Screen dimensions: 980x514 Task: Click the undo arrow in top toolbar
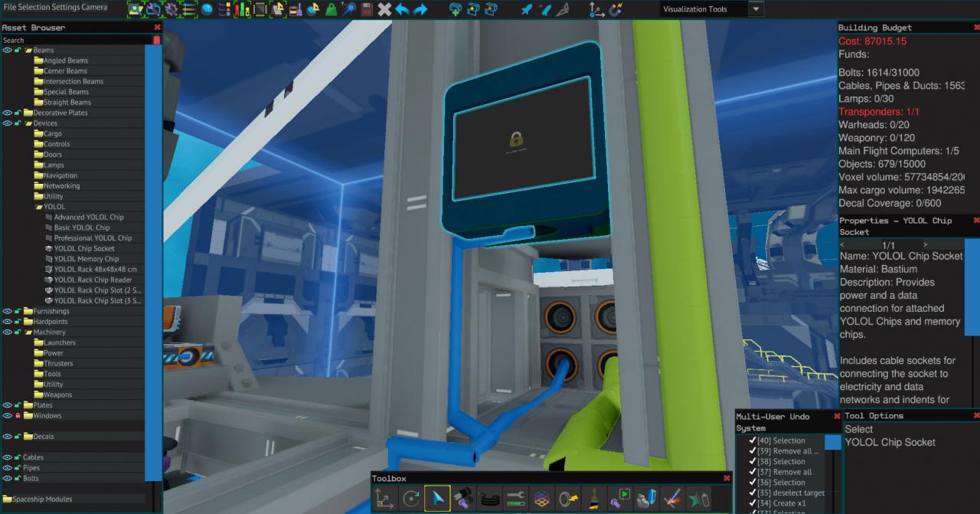tap(402, 9)
